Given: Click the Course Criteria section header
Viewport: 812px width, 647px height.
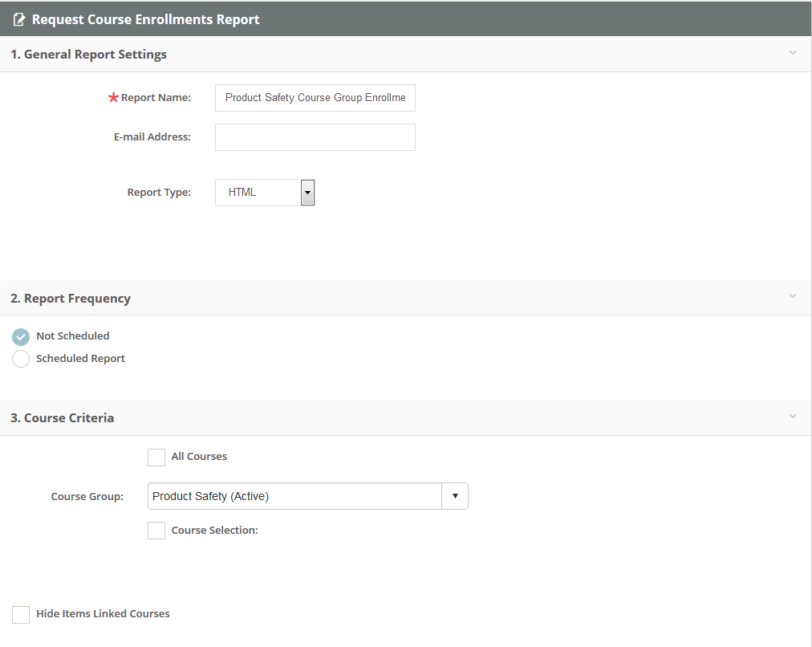Looking at the screenshot, I should click(63, 417).
